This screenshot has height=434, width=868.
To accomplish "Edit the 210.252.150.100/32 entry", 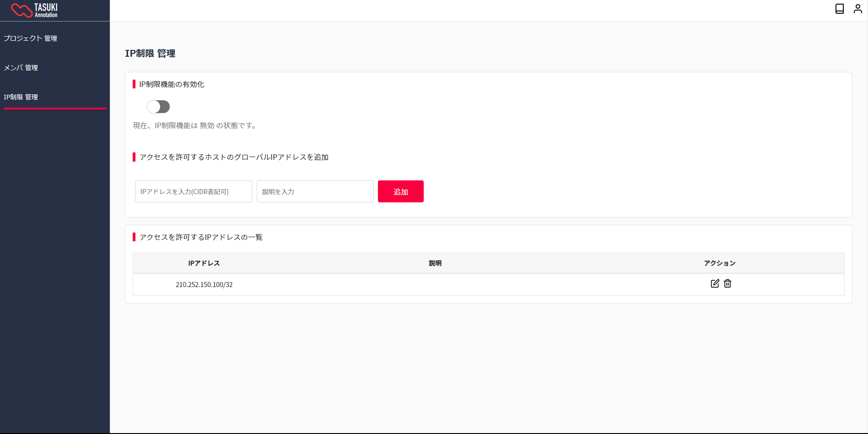I will [x=715, y=284].
